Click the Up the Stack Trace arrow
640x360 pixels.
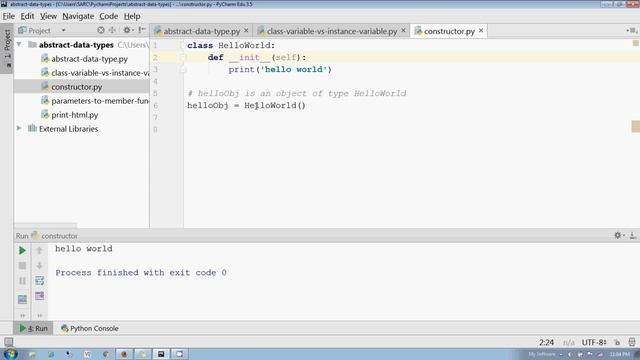pyautogui.click(x=39, y=250)
